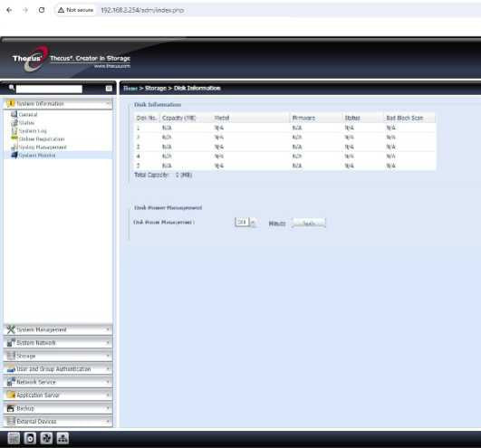Focus the sidebar search input field

[x=49, y=89]
